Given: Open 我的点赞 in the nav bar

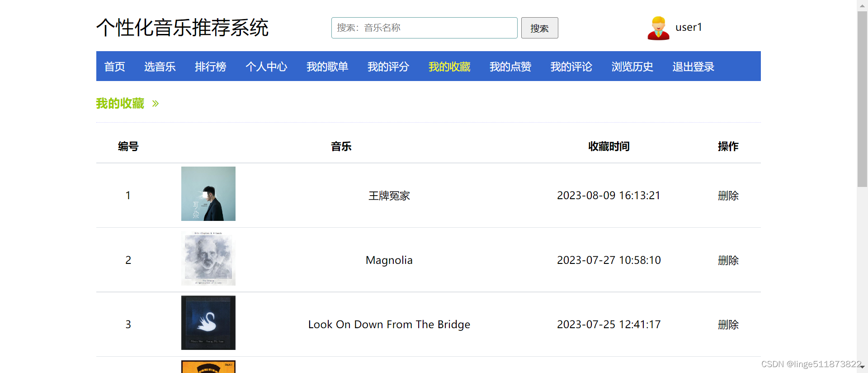Looking at the screenshot, I should pos(511,67).
